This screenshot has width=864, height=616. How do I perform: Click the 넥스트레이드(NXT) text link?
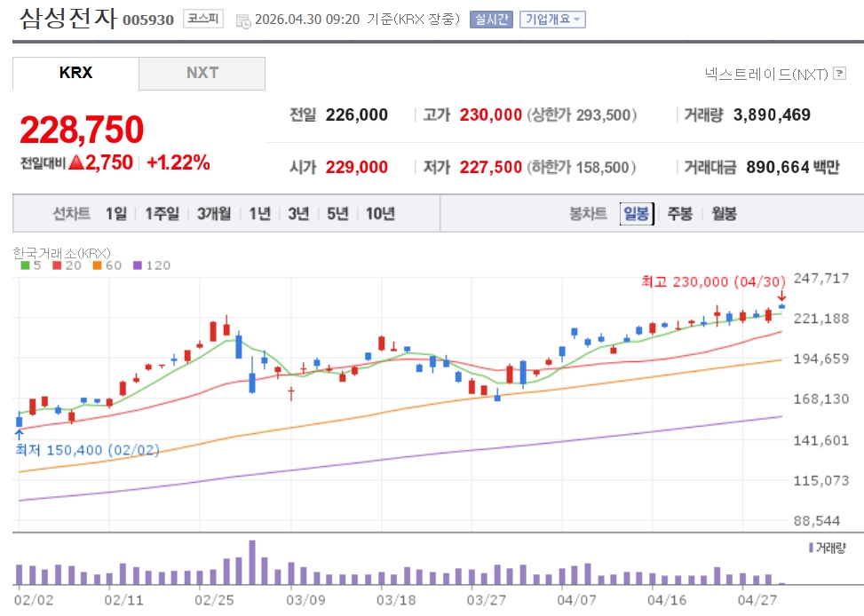point(765,74)
